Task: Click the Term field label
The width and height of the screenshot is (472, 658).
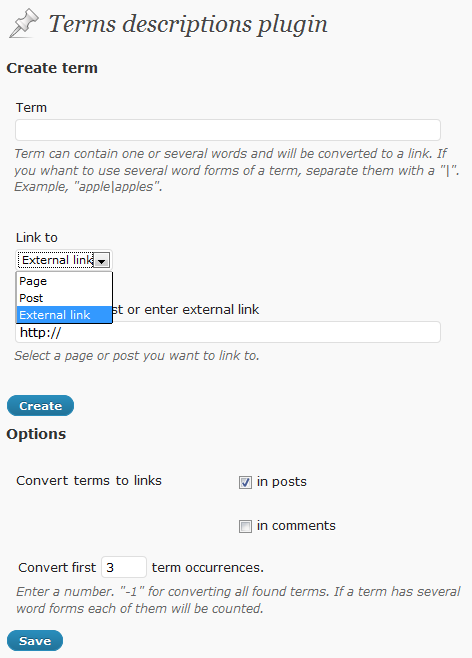Action: tap(31, 108)
